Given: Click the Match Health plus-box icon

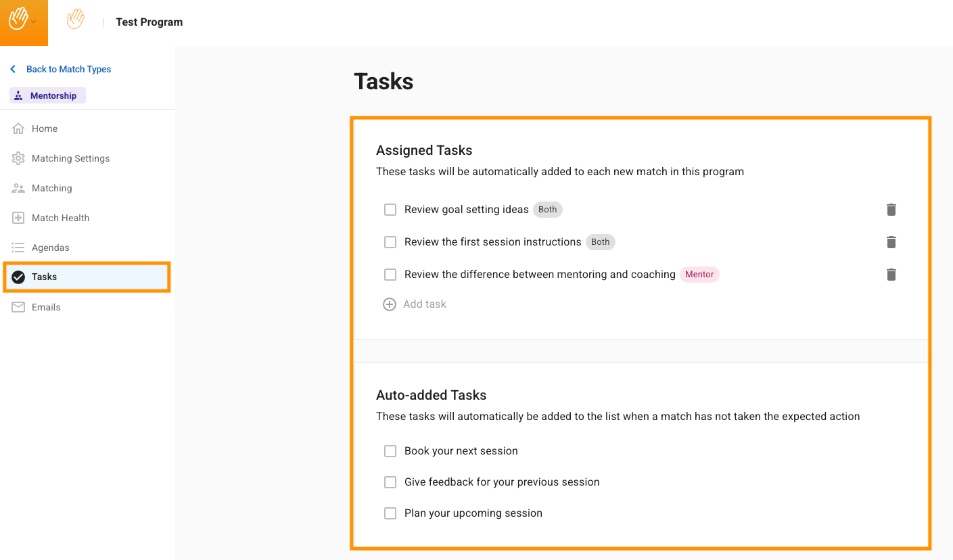Looking at the screenshot, I should point(18,218).
